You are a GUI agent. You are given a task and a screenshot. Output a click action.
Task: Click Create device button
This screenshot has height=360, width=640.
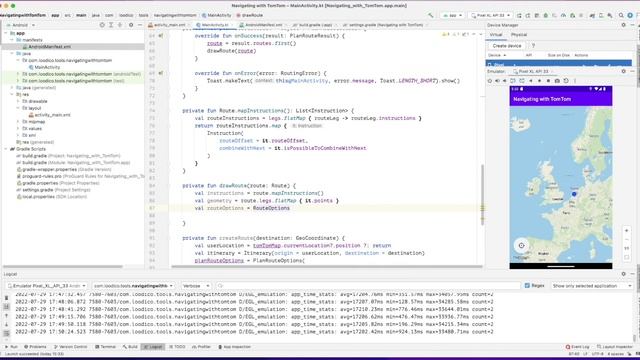pyautogui.click(x=507, y=46)
